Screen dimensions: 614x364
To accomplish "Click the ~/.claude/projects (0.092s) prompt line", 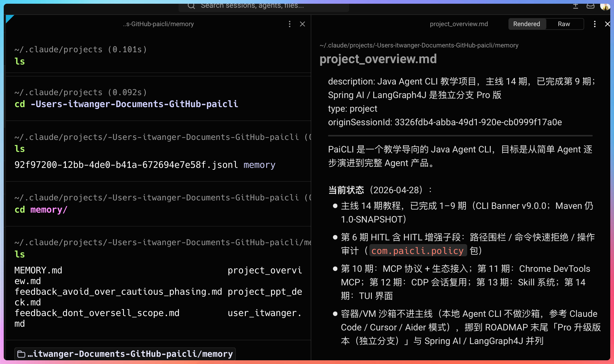I will pos(81,92).
